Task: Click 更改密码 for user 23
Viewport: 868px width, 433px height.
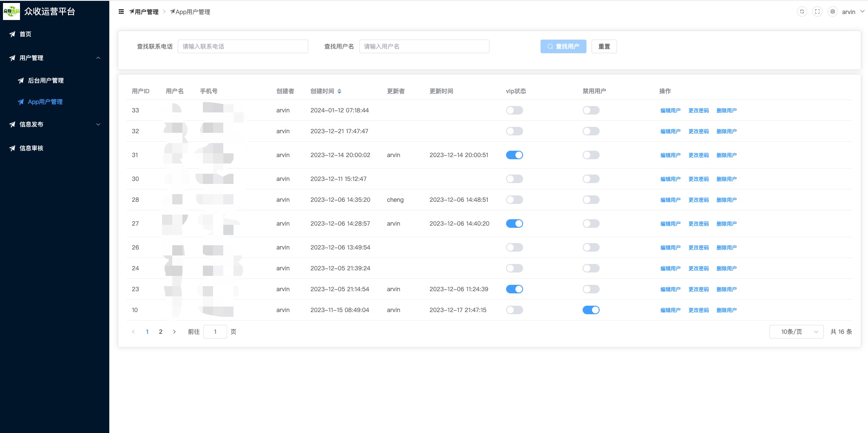Action: [698, 289]
